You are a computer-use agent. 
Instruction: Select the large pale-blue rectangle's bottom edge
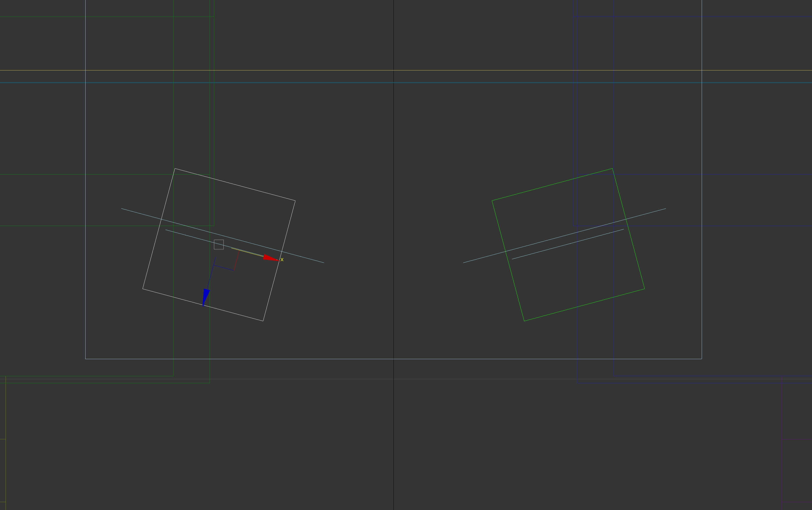click(x=337, y=359)
